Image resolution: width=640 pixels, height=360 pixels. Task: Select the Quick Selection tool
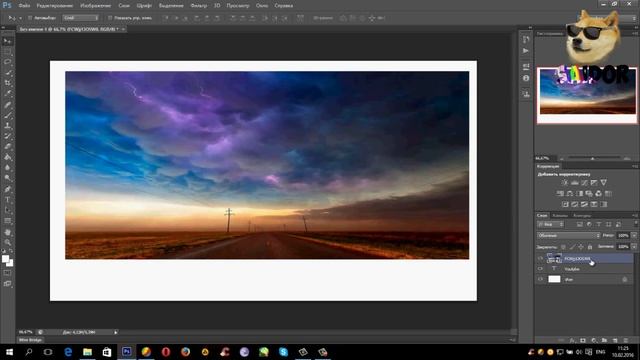tap(7, 73)
